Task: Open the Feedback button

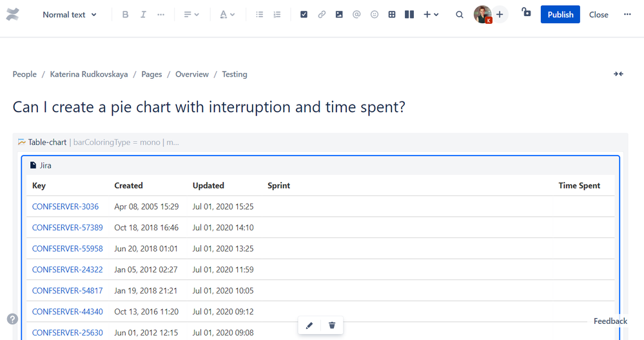Action: tap(610, 321)
